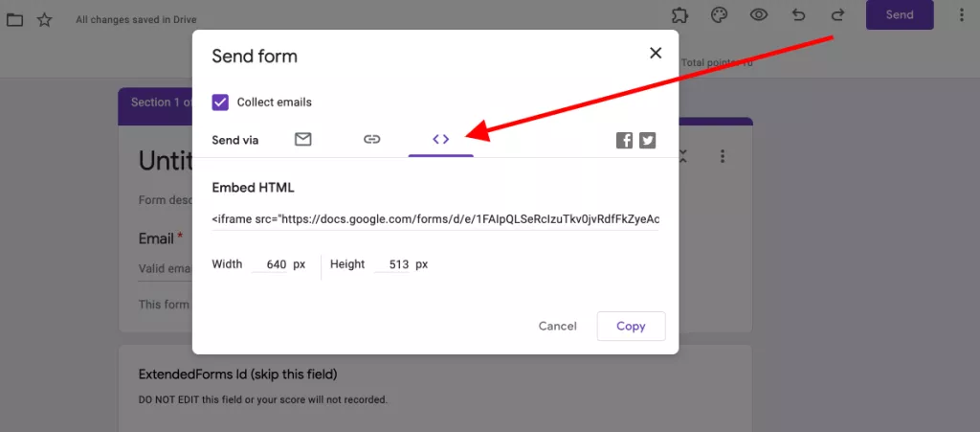This screenshot has width=980, height=432.
Task: Select the 'Embed HTML' heading
Action: 253,188
